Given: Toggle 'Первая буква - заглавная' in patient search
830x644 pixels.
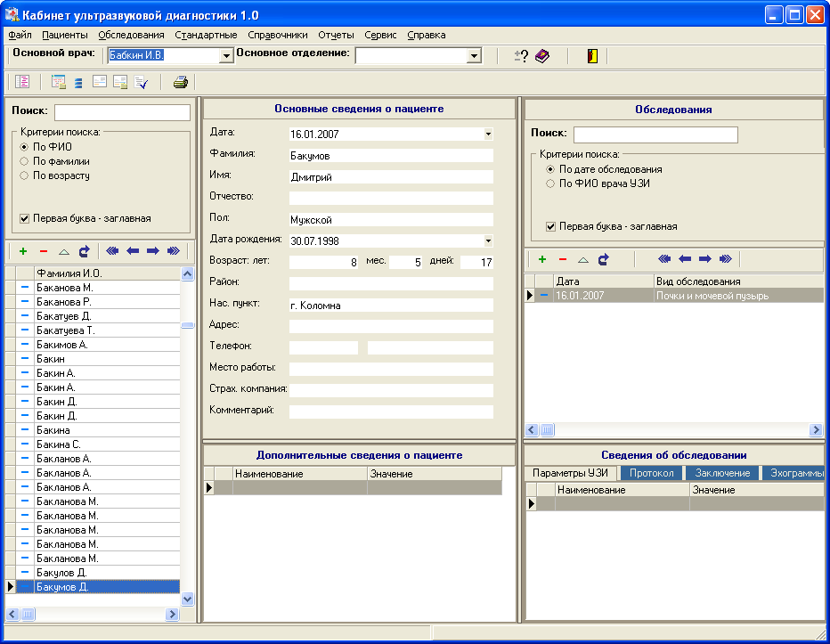Looking at the screenshot, I should click(25, 217).
